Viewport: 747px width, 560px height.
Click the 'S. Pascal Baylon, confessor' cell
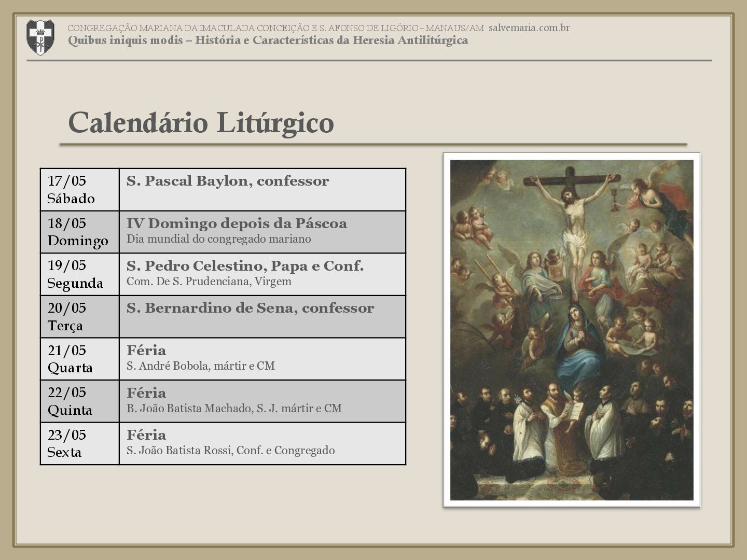[262, 190]
